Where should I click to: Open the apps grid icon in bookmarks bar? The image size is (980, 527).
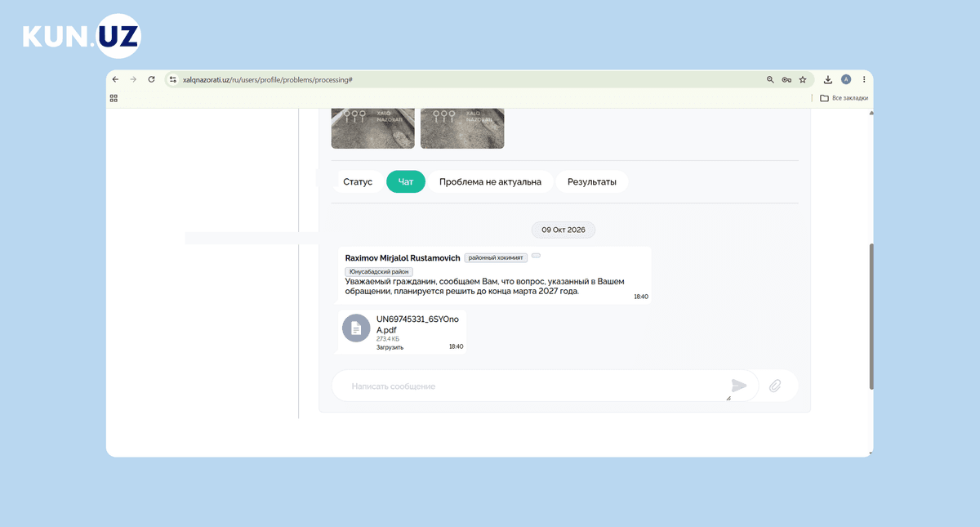point(114,98)
